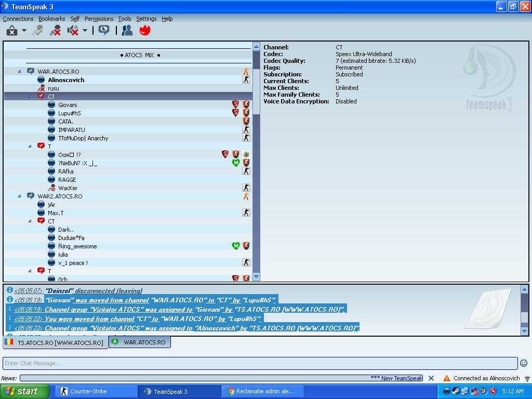The width and height of the screenshot is (532, 399).
Task: Collapse the WAR.ATOCS.RO channel tree
Action: click(x=19, y=72)
